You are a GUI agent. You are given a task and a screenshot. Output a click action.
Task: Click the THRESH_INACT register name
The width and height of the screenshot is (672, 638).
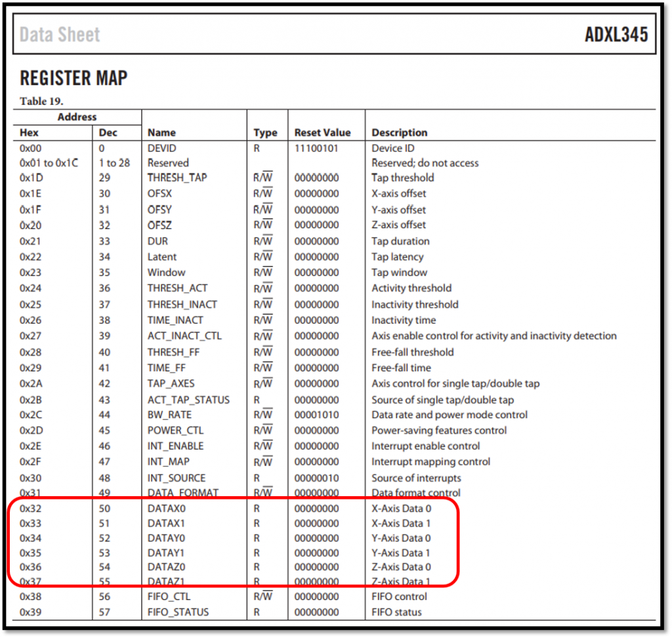182,305
